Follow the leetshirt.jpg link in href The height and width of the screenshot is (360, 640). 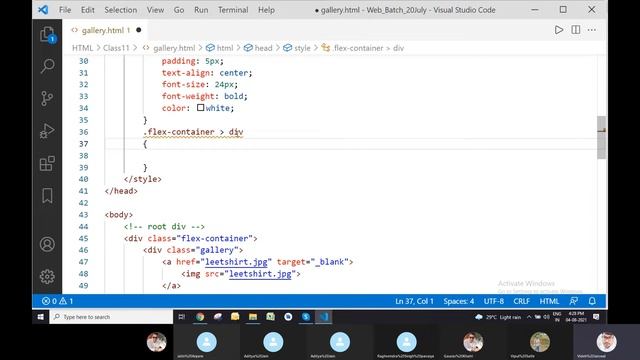pos(236,262)
